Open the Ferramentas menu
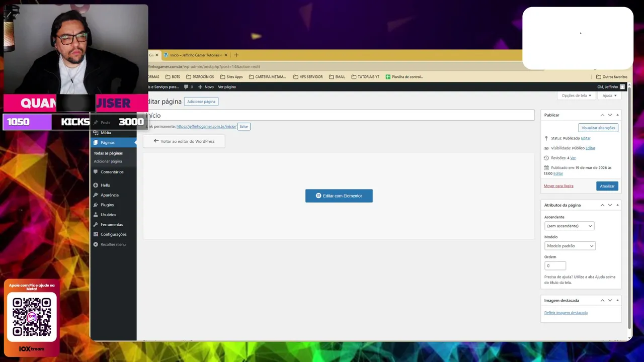Viewport: 644px width, 362px height. (112, 224)
